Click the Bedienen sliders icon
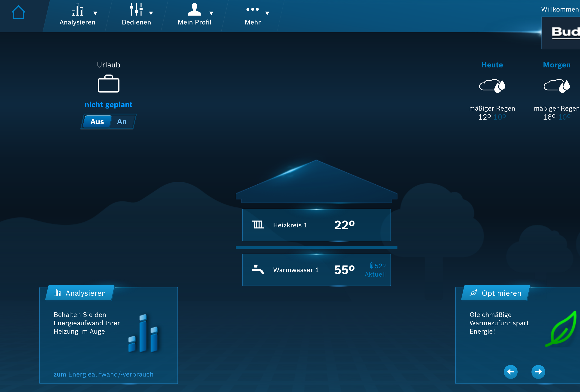This screenshot has width=580, height=392. [x=136, y=9]
